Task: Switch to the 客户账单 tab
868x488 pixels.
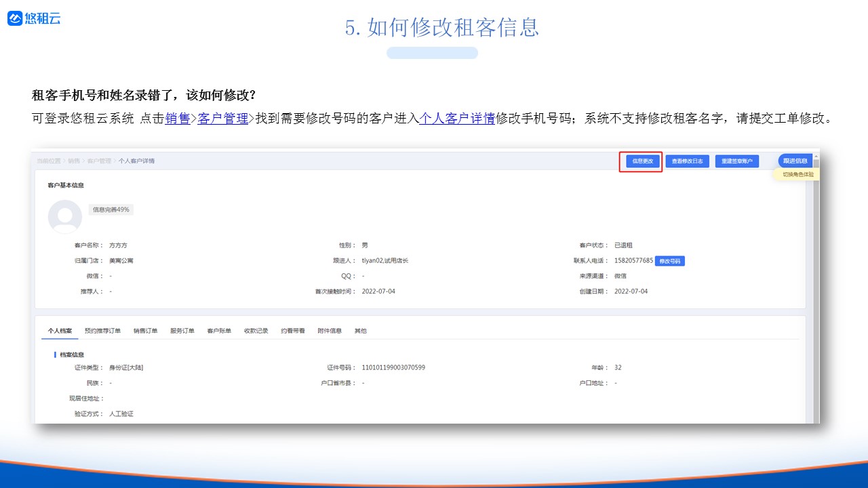Action: click(x=219, y=331)
